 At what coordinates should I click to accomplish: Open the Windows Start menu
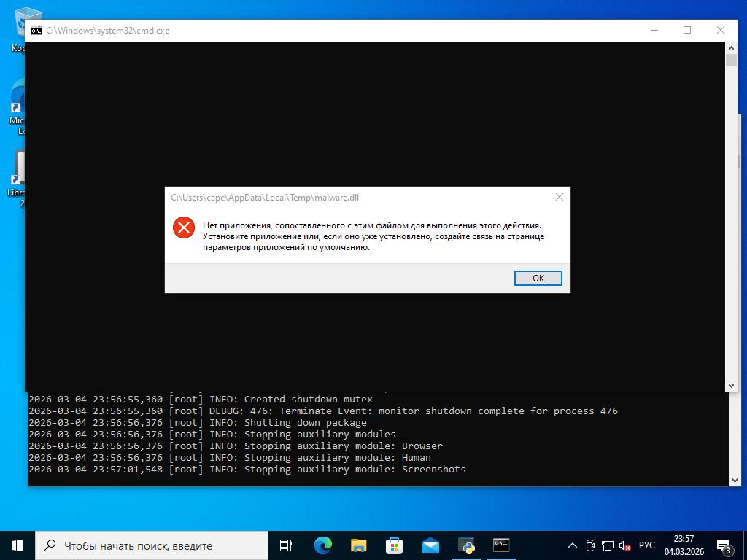click(18, 545)
